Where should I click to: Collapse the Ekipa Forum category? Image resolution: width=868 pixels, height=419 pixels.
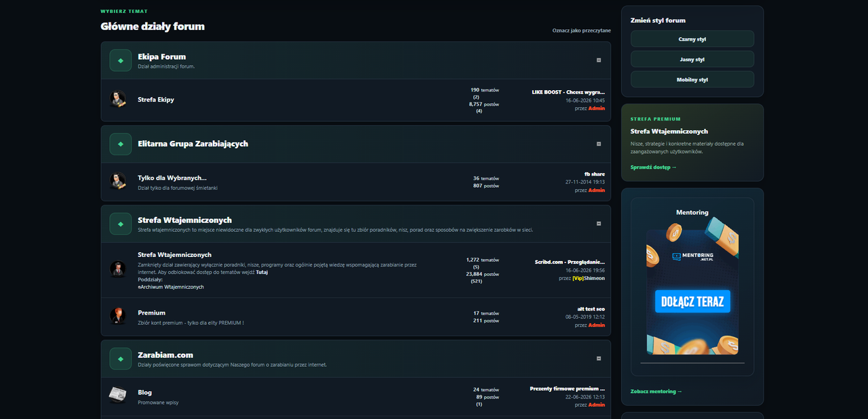point(599,60)
